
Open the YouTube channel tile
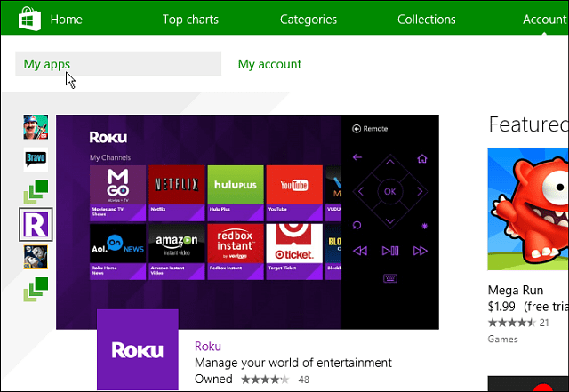pyautogui.click(x=294, y=193)
